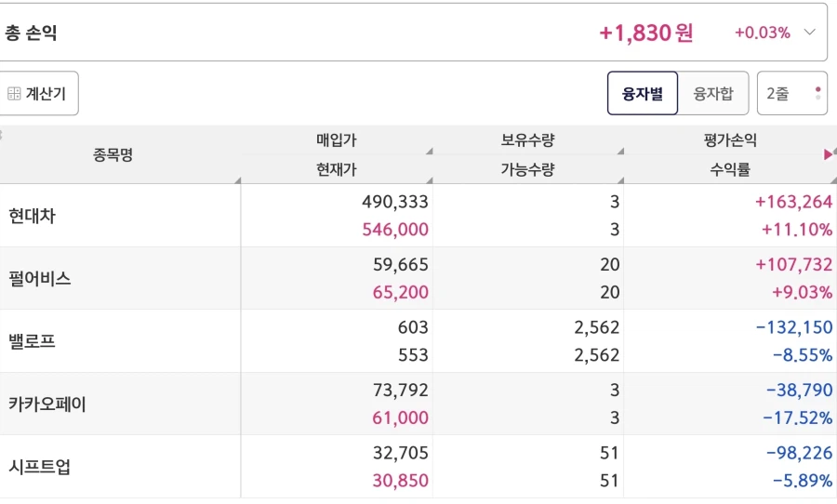Click the calculator grid icon
The width and height of the screenshot is (837, 504).
[x=14, y=93]
